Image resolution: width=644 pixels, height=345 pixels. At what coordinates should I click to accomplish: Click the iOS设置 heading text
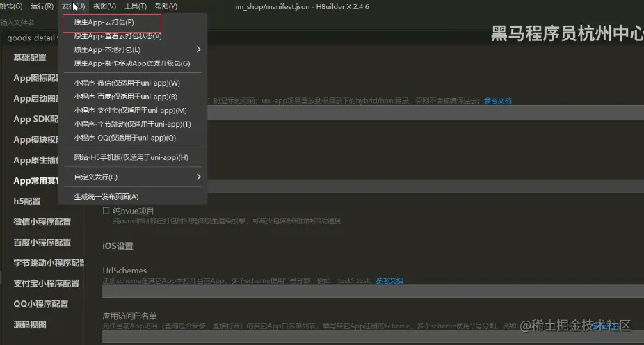(118, 246)
